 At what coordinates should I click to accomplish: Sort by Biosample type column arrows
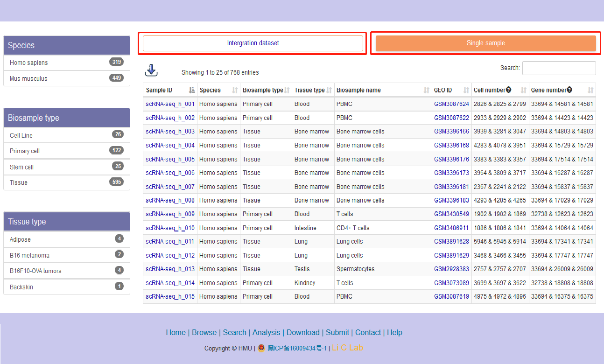(x=287, y=90)
